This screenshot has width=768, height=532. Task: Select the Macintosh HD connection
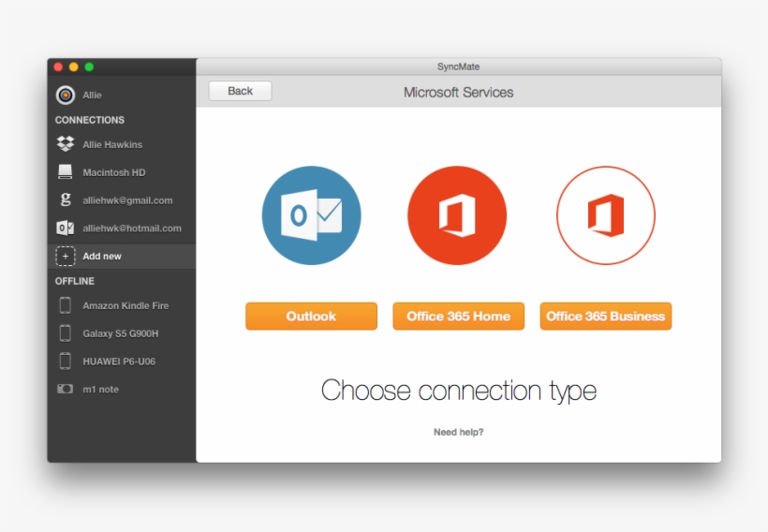[x=122, y=172]
